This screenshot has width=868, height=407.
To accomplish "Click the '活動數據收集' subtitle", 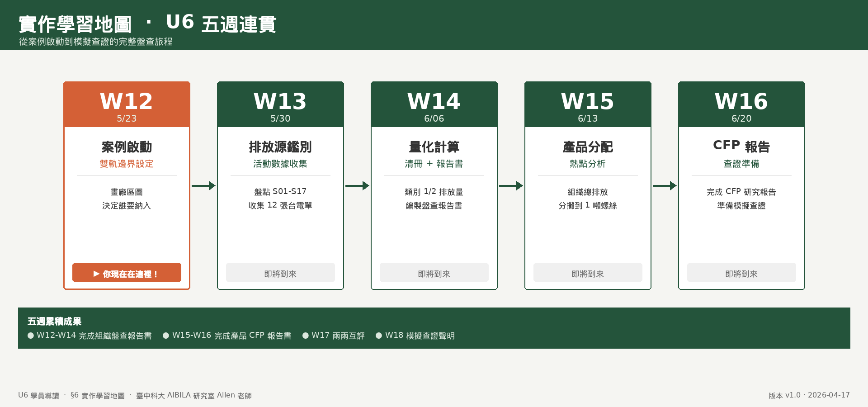I will click(280, 164).
